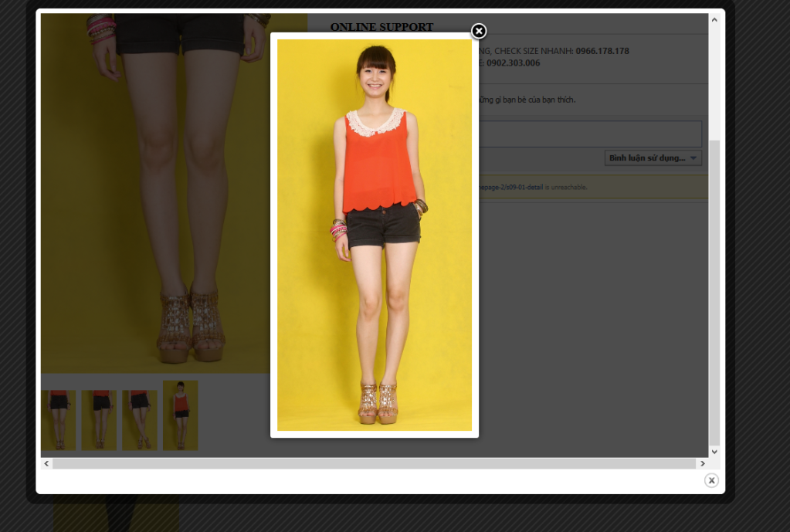Image resolution: width=790 pixels, height=532 pixels.
Task: Select the third product thumbnail
Action: pyautogui.click(x=140, y=420)
